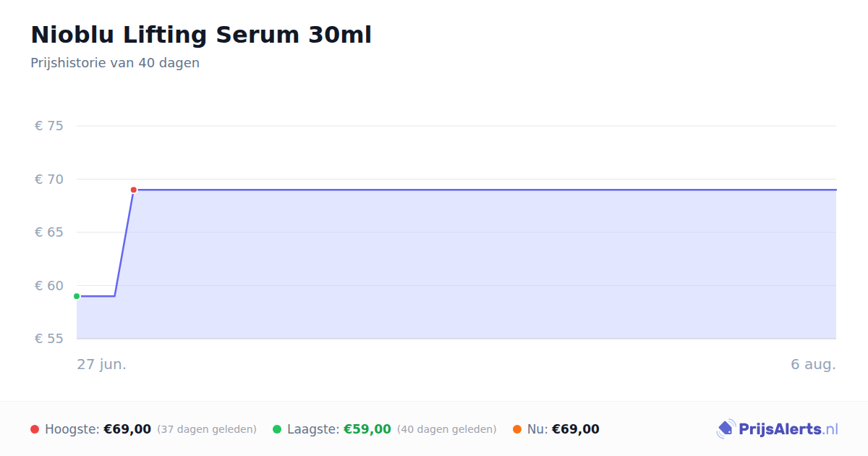Click the Prijshistorie van 40 dagen subtitle

[115, 63]
